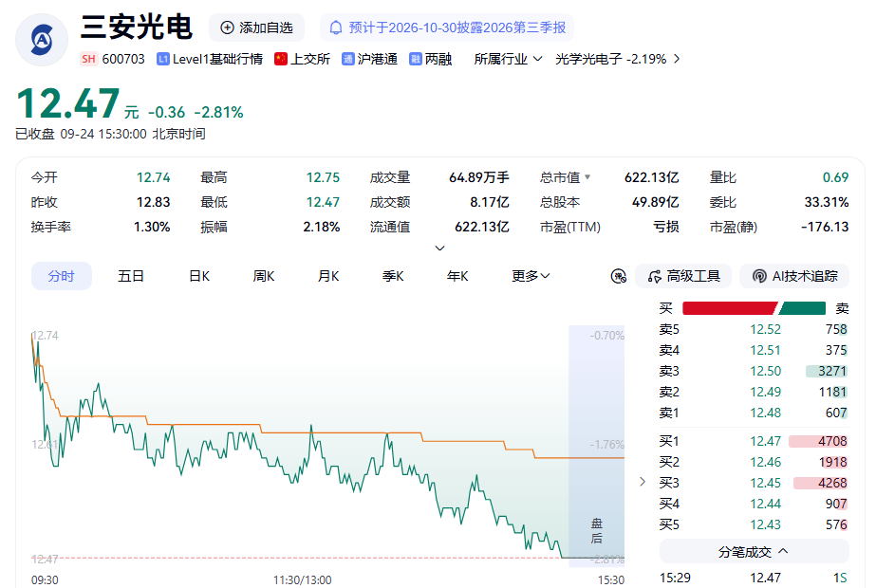
Task: Click the 买1 volume 4708
Action: pos(832,441)
